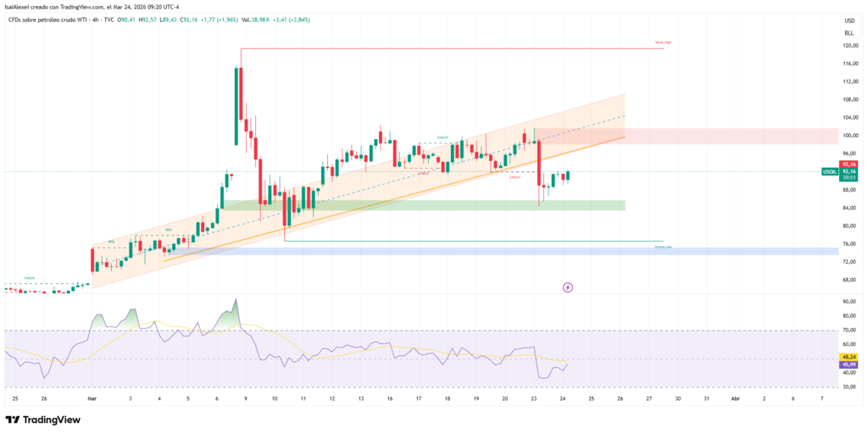Open the BLL unit selector

[849, 30]
